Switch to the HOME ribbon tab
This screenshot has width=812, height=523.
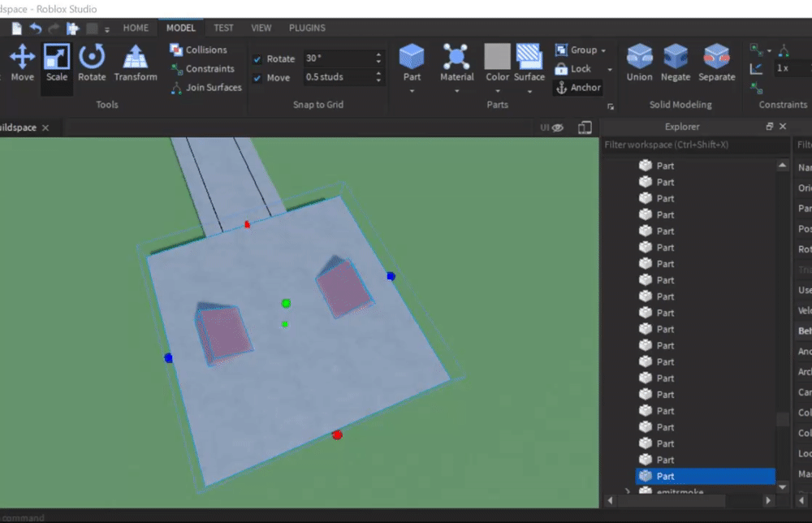click(136, 28)
